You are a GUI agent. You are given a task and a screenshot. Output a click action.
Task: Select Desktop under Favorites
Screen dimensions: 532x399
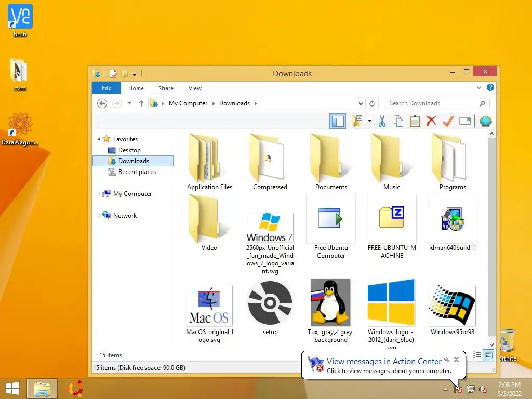129,150
